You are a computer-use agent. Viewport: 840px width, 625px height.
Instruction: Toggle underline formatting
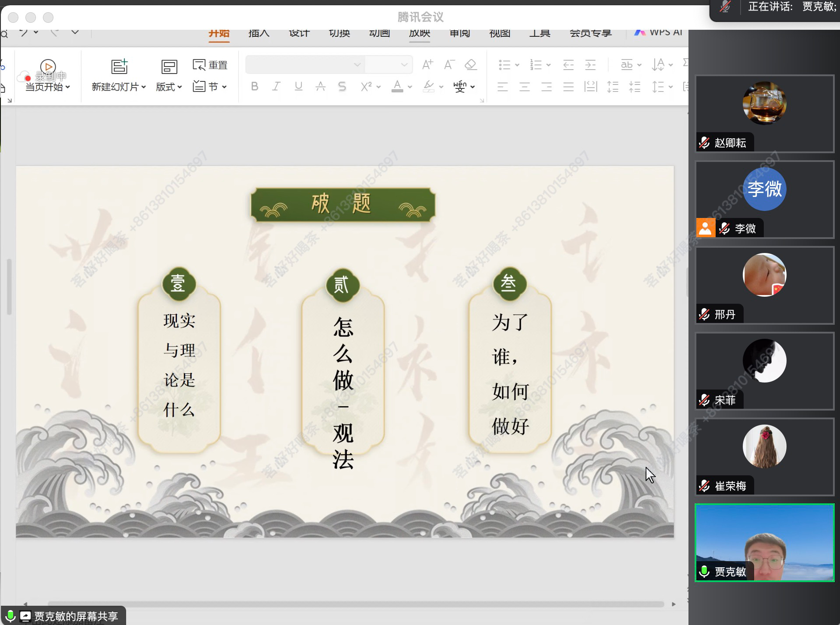298,87
